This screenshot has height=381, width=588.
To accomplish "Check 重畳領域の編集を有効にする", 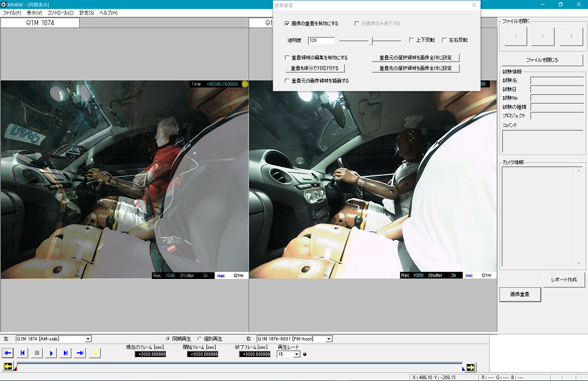I will tap(287, 58).
